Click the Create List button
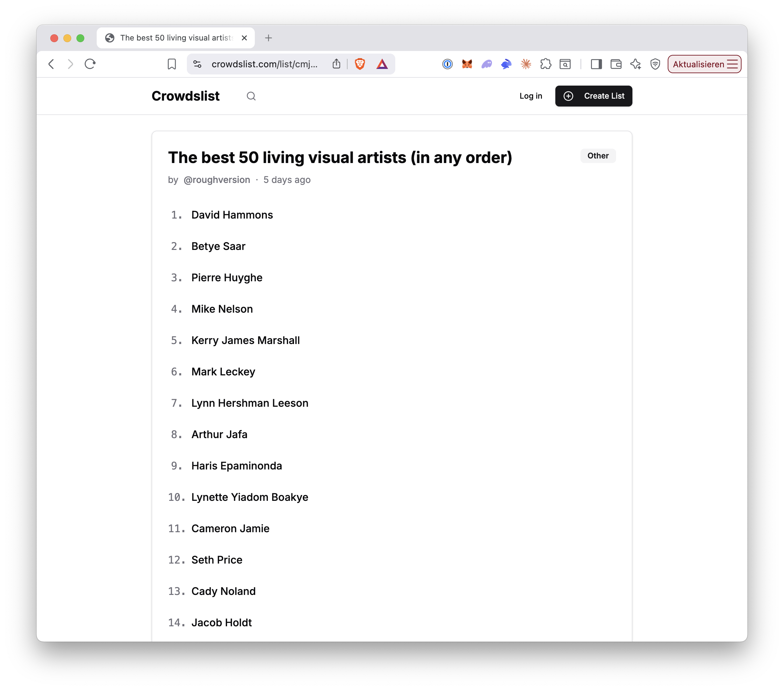Screen dimensions: 784x690 [x=593, y=96]
